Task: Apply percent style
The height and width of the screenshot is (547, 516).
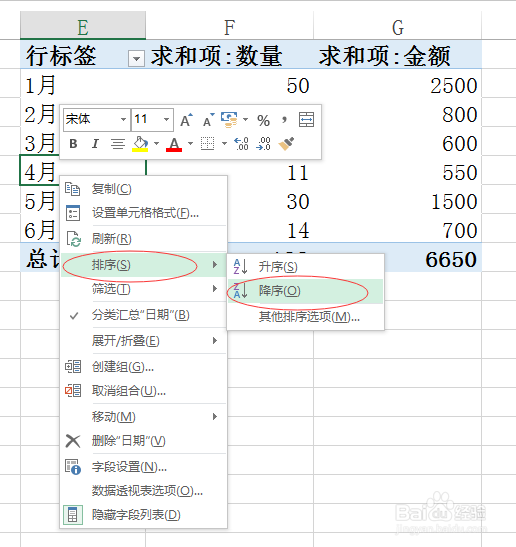Action: 263,120
